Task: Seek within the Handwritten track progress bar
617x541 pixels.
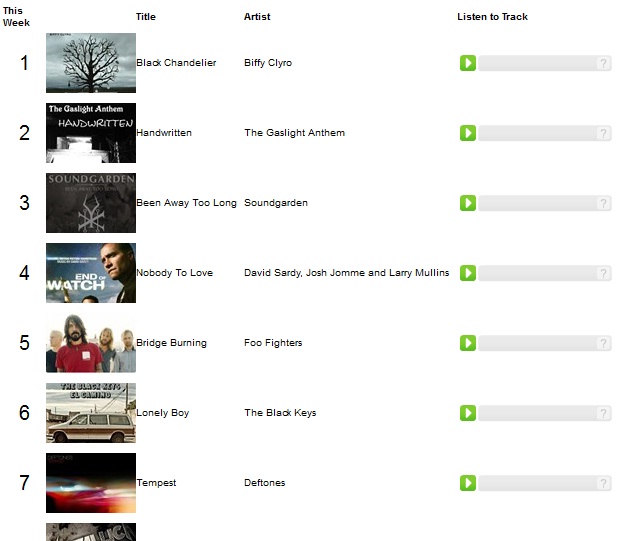Action: [x=538, y=133]
